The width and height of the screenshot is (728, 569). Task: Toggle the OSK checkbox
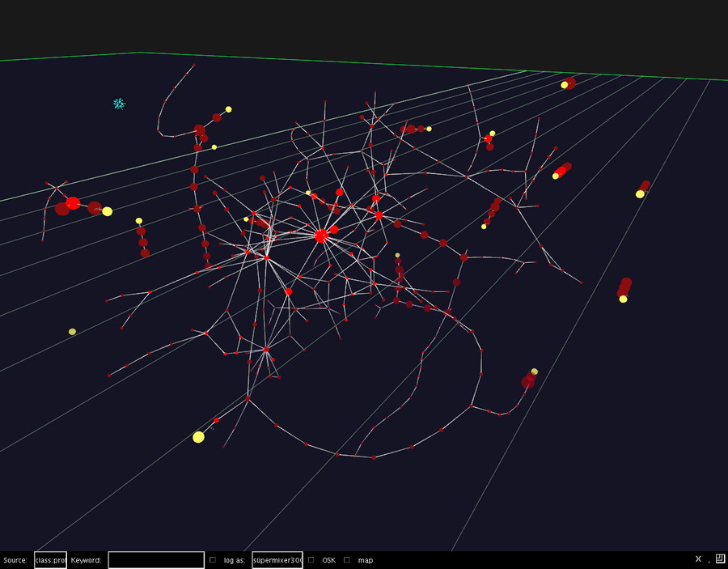[311, 560]
